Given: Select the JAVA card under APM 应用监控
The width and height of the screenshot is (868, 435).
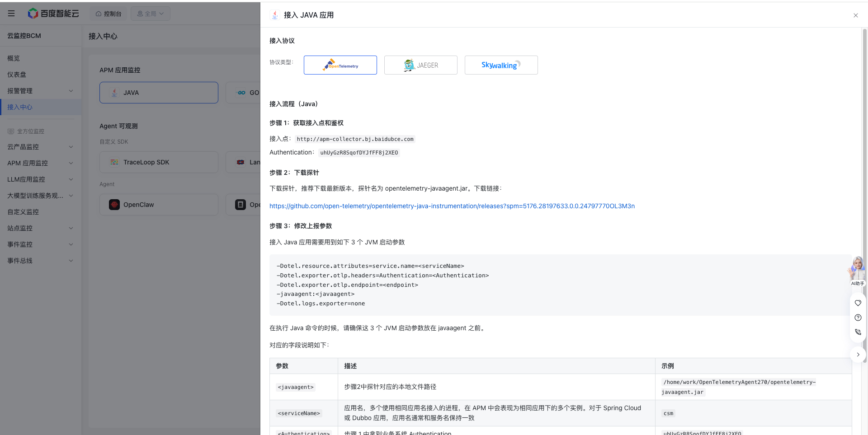Looking at the screenshot, I should [159, 93].
